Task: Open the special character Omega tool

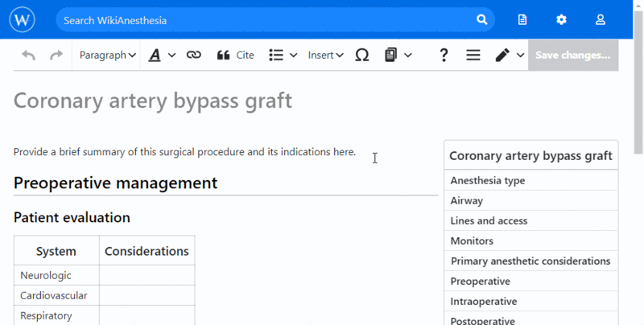Action: tap(361, 55)
